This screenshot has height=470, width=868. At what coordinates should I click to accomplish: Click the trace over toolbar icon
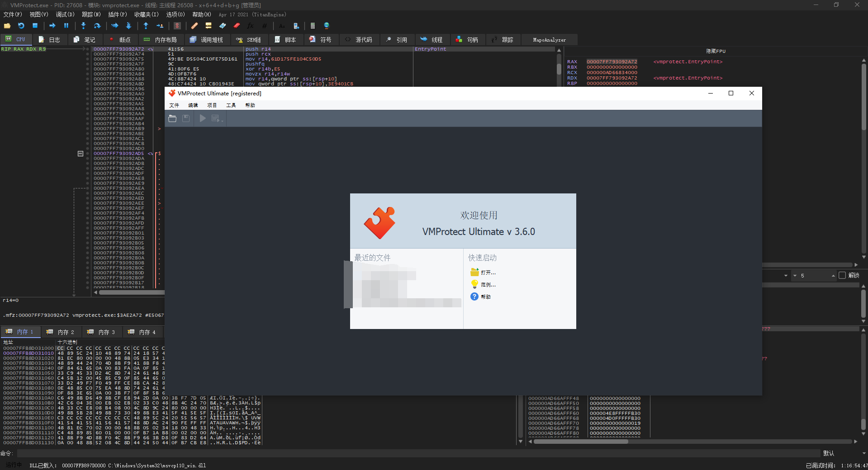[x=128, y=26]
